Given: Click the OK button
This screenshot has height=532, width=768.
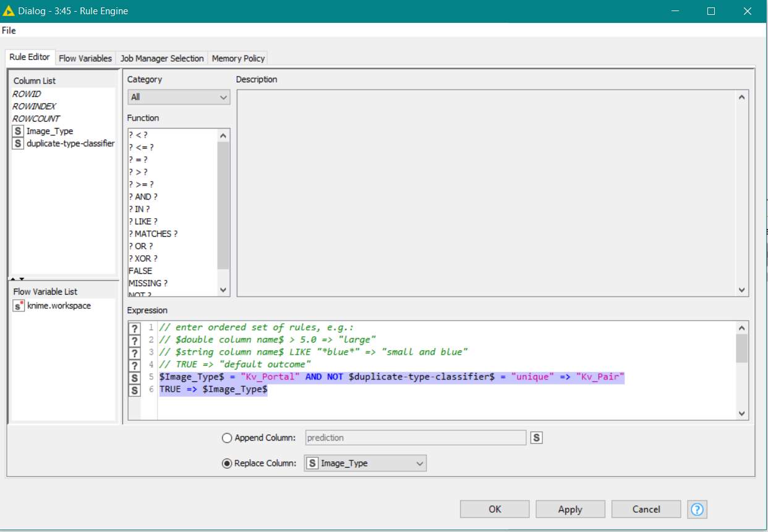Looking at the screenshot, I should pyautogui.click(x=495, y=509).
